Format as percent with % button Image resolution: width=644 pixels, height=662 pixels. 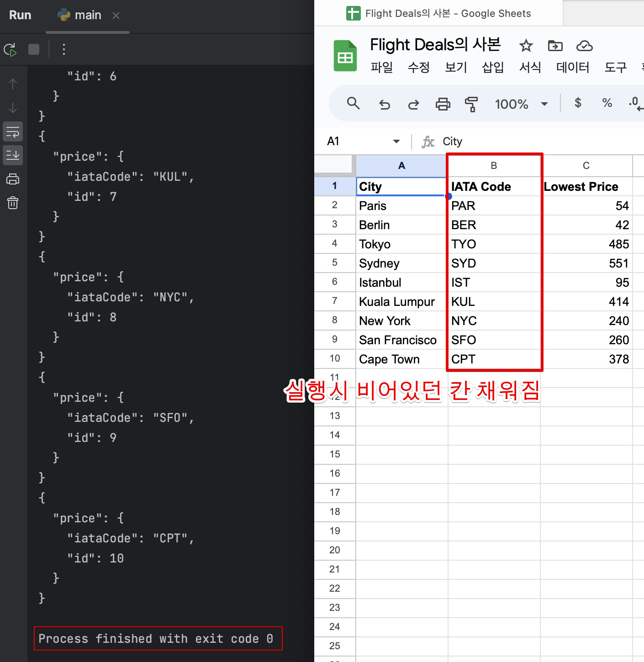(607, 103)
